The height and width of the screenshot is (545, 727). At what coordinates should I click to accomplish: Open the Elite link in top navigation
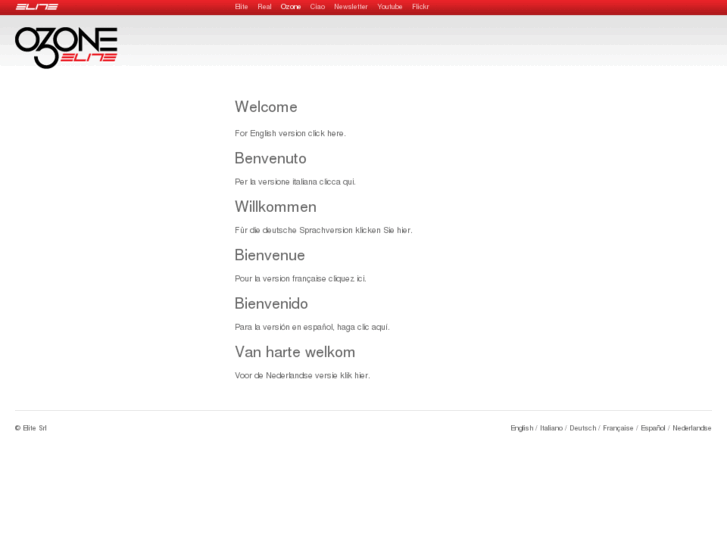(x=241, y=6)
